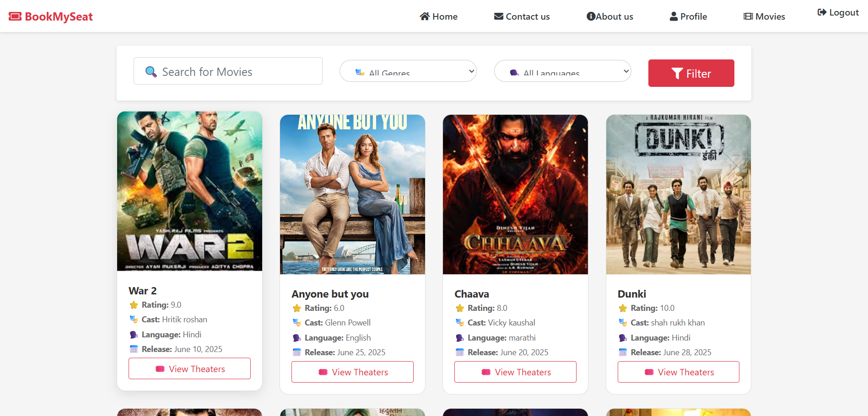Open the Chaava movie poster
868x416 pixels.
coord(515,194)
